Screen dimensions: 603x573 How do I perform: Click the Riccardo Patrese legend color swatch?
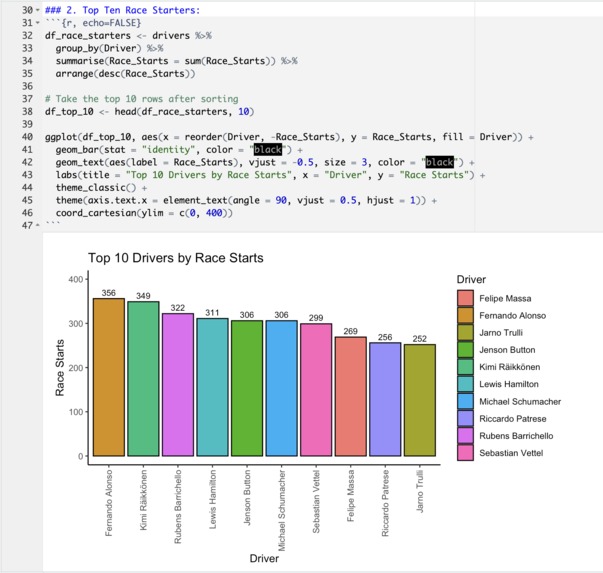[x=465, y=418]
